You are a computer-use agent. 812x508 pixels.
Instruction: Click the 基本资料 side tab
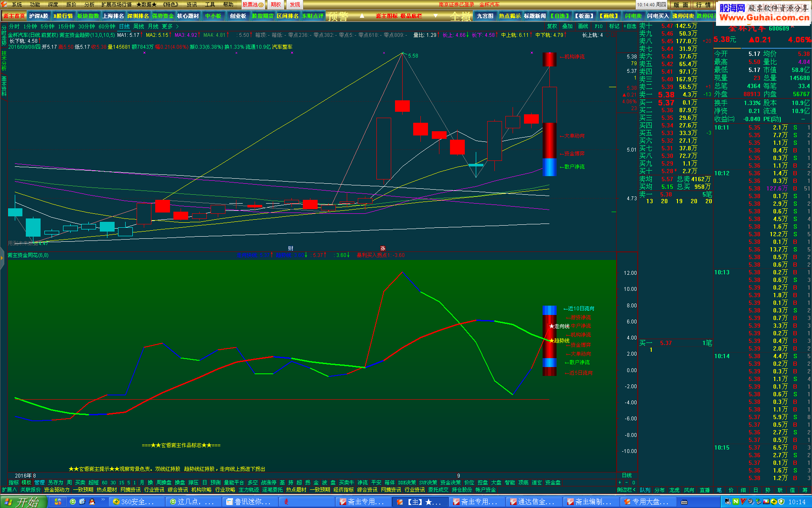pyautogui.click(x=4, y=87)
